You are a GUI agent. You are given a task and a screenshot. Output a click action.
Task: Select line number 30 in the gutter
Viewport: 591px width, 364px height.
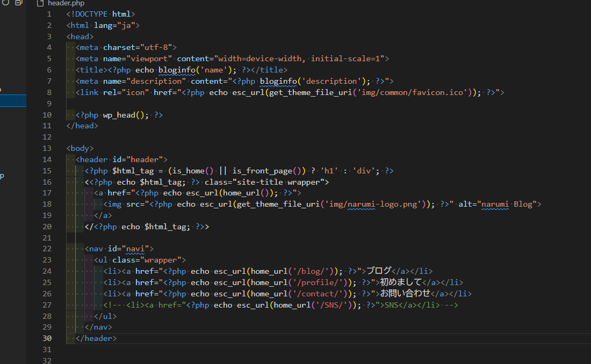[x=47, y=338]
